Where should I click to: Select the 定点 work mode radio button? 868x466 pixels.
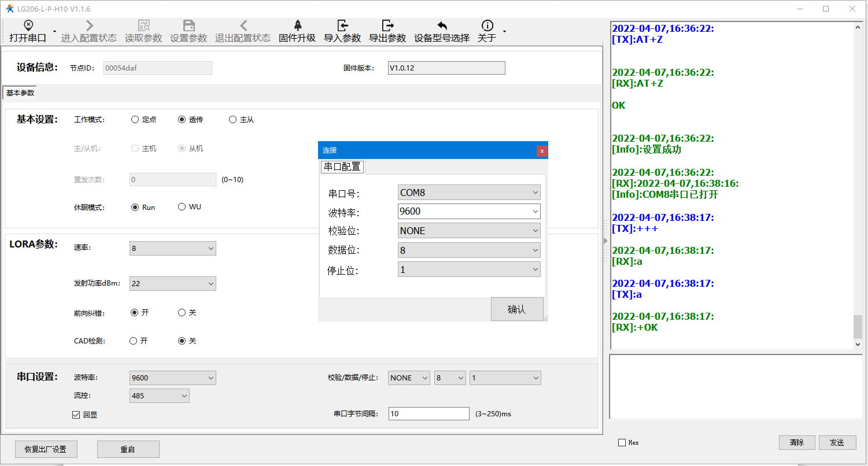(135, 120)
